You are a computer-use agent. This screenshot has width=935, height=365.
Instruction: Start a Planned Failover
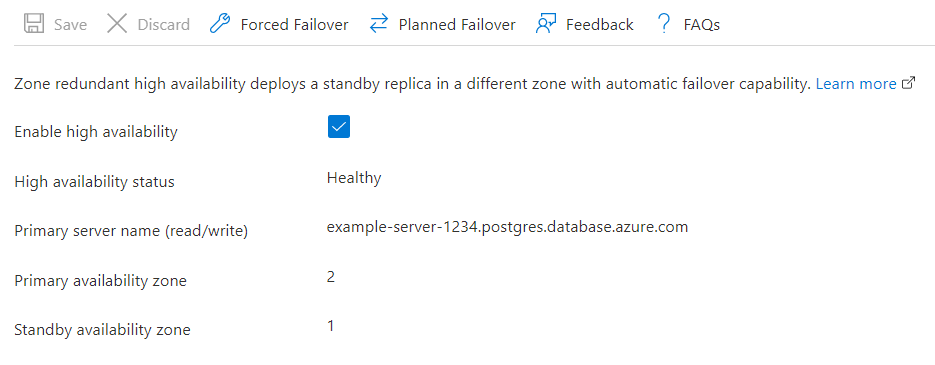click(x=457, y=24)
